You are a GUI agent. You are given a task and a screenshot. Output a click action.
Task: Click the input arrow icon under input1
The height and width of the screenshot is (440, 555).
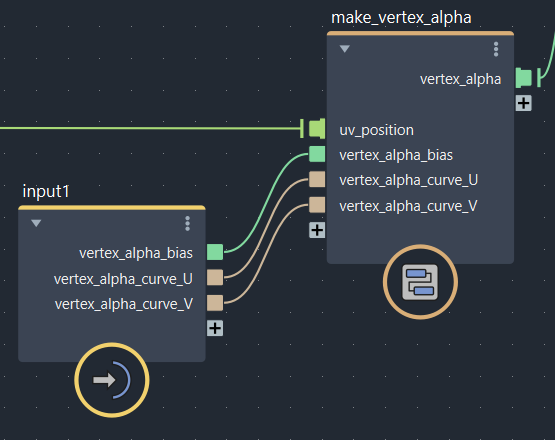click(111, 380)
